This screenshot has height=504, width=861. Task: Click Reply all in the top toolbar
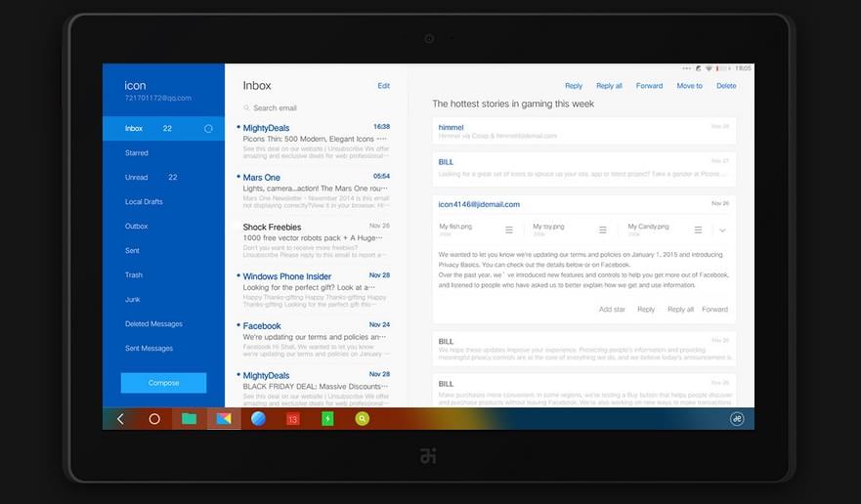(609, 86)
